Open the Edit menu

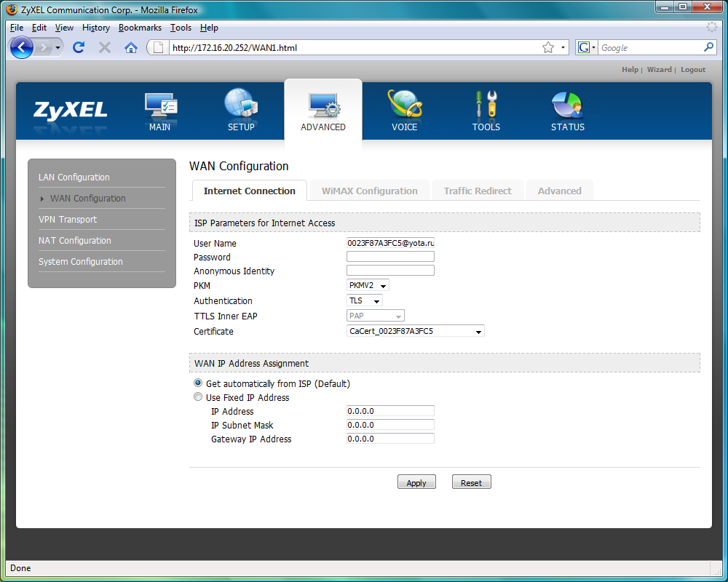pyautogui.click(x=39, y=28)
